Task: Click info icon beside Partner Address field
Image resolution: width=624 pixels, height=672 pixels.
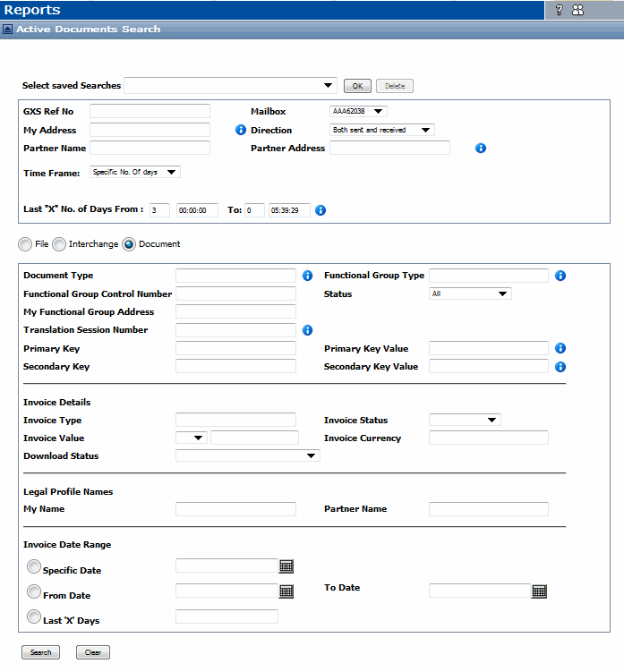Action: [480, 148]
